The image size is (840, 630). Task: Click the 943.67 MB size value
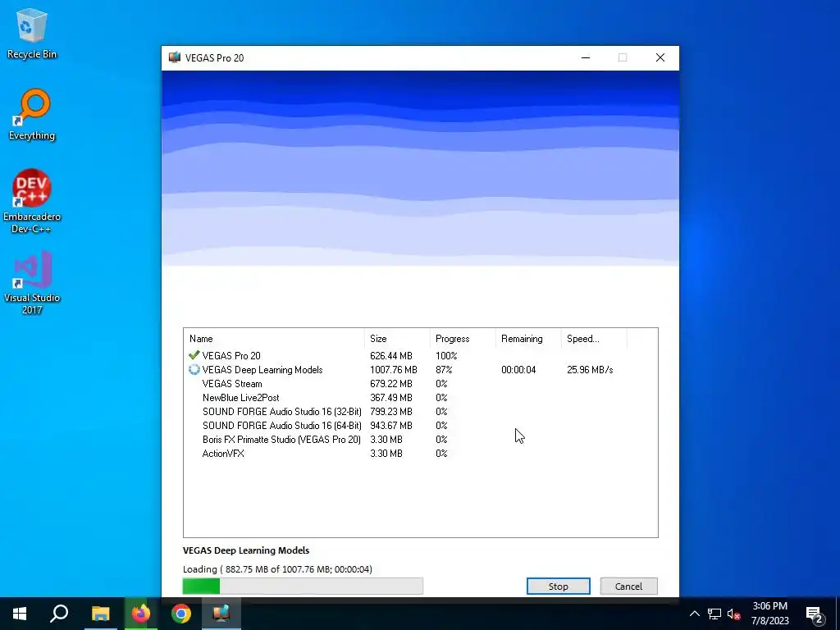(x=391, y=426)
